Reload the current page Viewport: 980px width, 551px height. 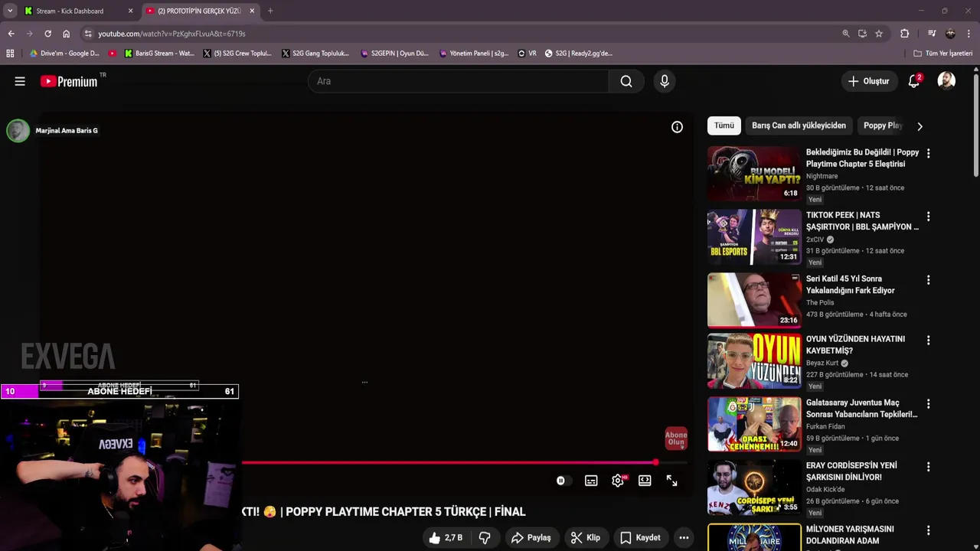47,34
